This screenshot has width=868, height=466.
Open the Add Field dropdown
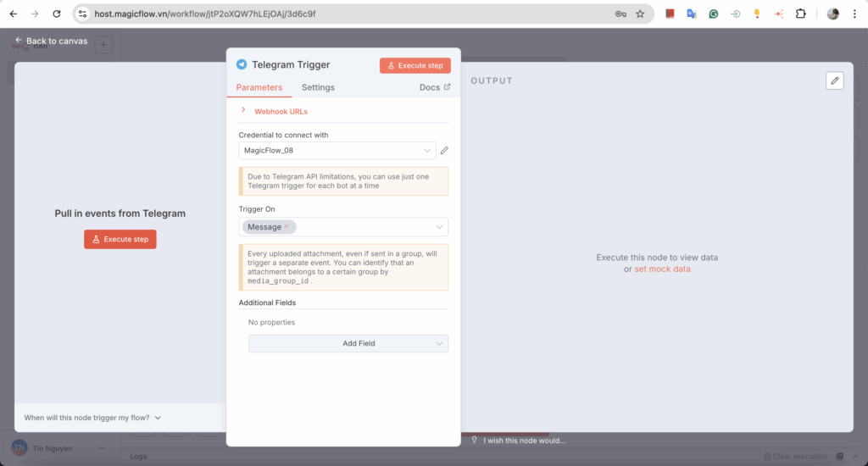click(x=348, y=343)
